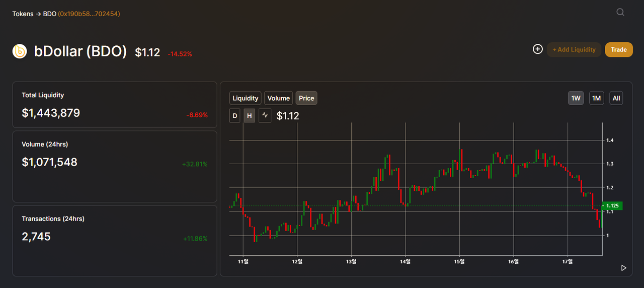Switch chart to Volume tab
Viewport: 644px width, 288px height.
(278, 98)
